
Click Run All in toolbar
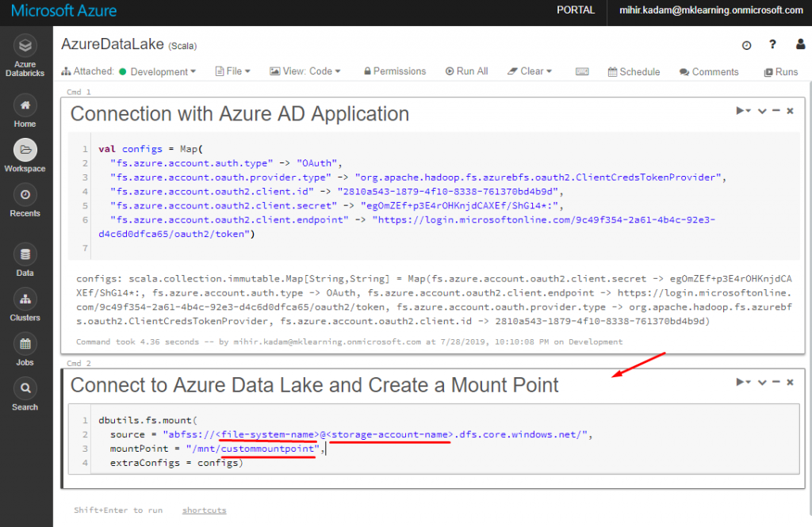tap(466, 71)
